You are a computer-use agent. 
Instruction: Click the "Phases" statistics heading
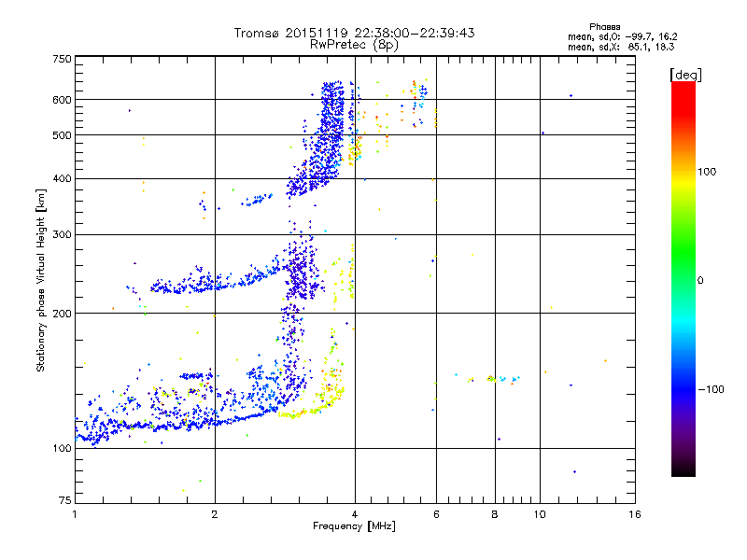604,27
